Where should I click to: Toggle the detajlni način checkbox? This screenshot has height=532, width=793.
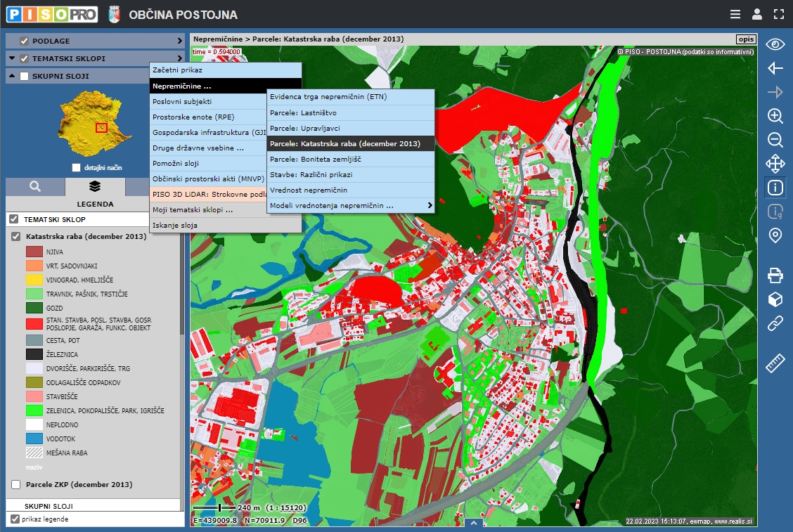coord(76,168)
